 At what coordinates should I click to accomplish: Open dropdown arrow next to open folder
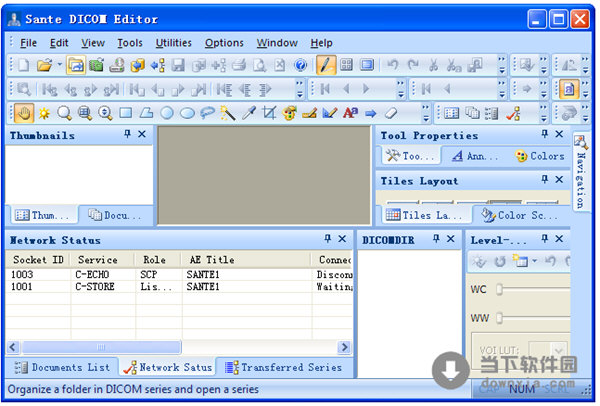click(58, 65)
